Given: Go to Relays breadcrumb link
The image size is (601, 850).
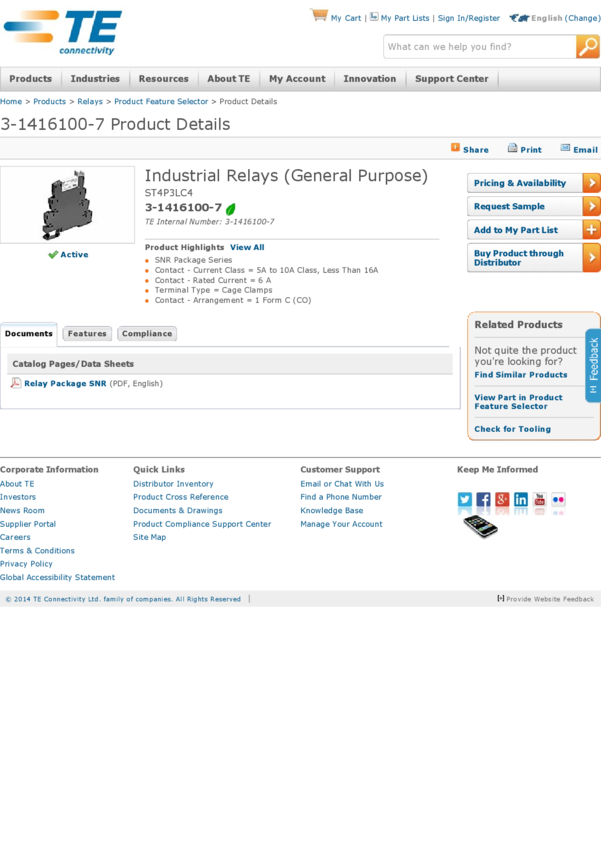Looking at the screenshot, I should 90,101.
